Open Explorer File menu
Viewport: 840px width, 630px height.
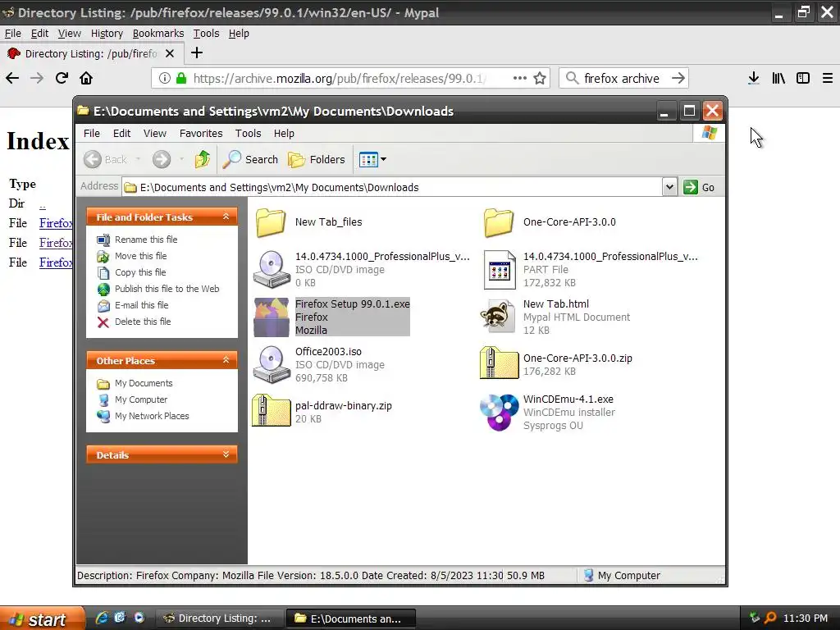pos(92,133)
